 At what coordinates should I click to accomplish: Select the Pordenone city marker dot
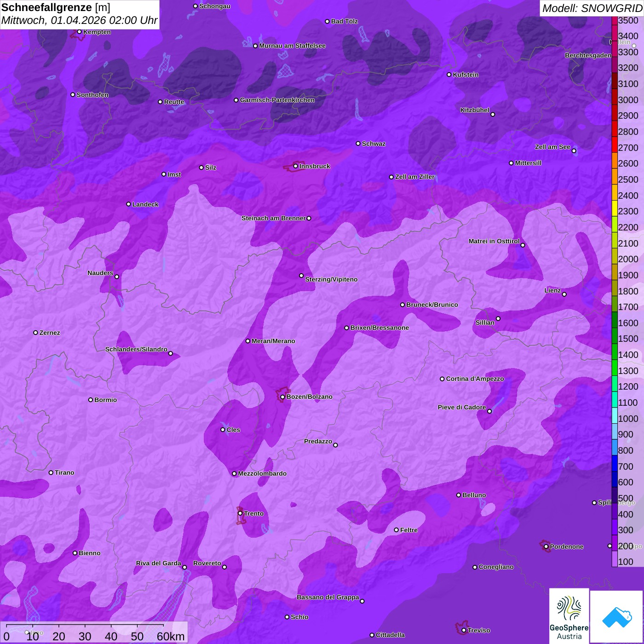pyautogui.click(x=546, y=546)
